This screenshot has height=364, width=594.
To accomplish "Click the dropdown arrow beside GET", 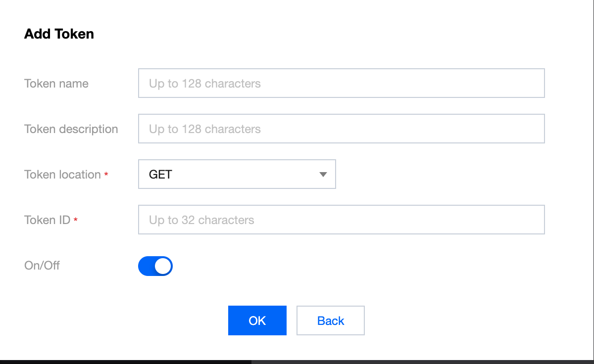I will pyautogui.click(x=323, y=175).
